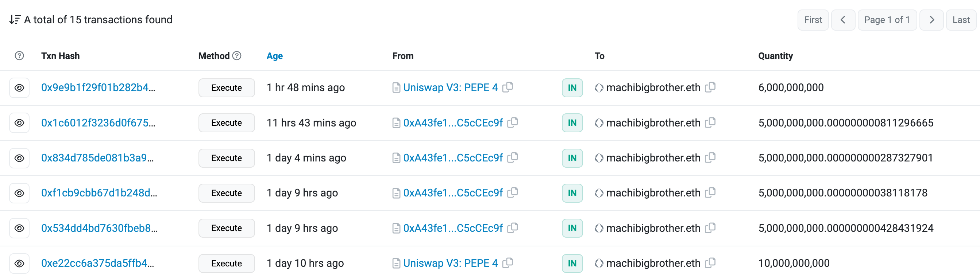Click the Method column info icon
This screenshot has width=980, height=277.
pos(237,56)
